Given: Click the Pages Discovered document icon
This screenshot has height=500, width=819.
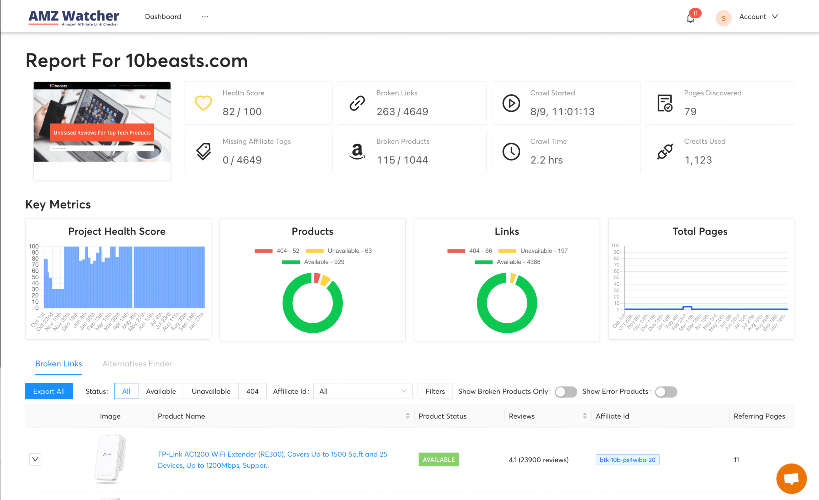Looking at the screenshot, I should 665,103.
